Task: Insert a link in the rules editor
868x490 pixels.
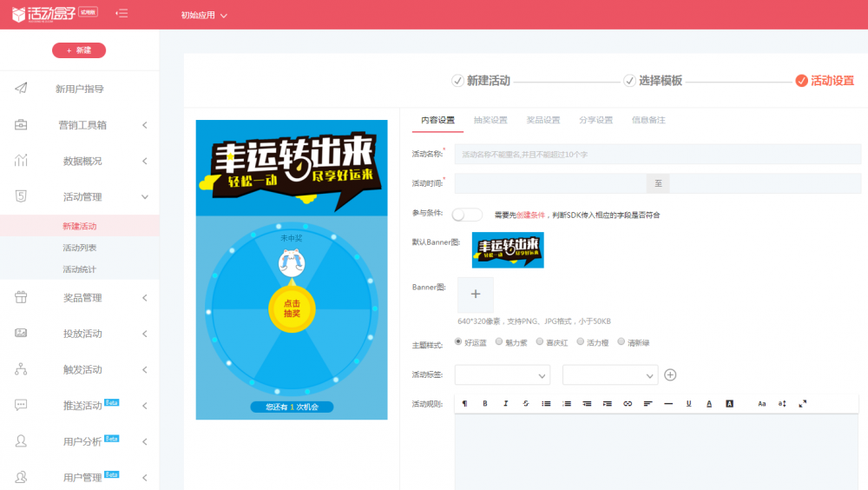Action: click(628, 403)
